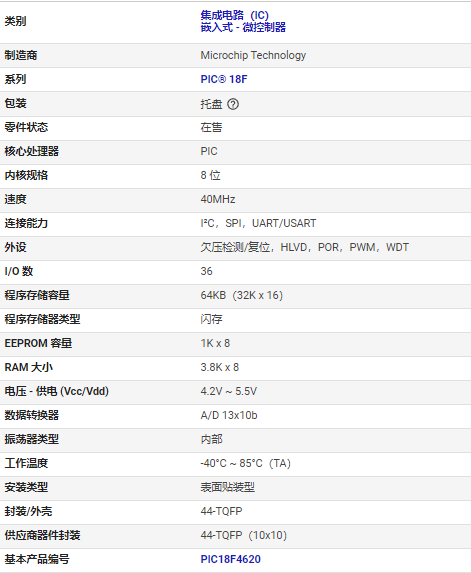Click the 3.8K x 8 RAM size value

pos(220,367)
